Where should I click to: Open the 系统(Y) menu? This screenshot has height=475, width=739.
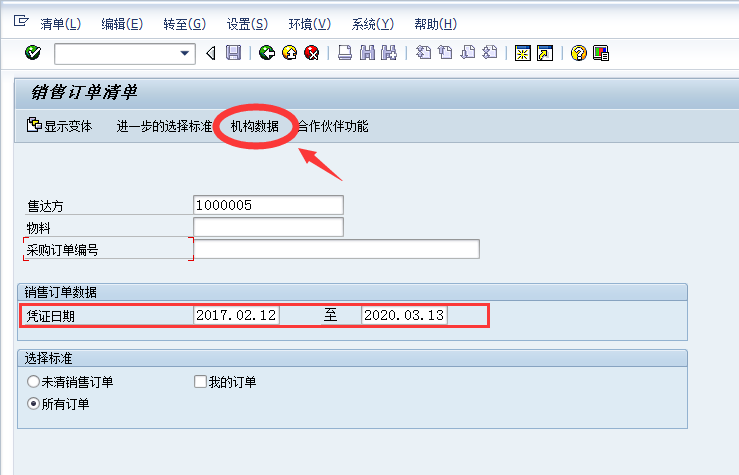(372, 24)
